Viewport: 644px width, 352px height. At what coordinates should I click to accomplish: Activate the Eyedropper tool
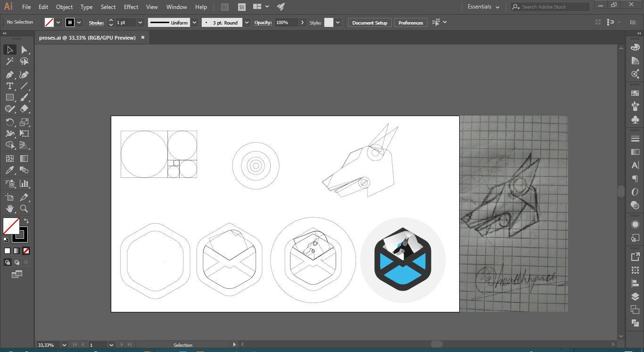click(x=9, y=170)
